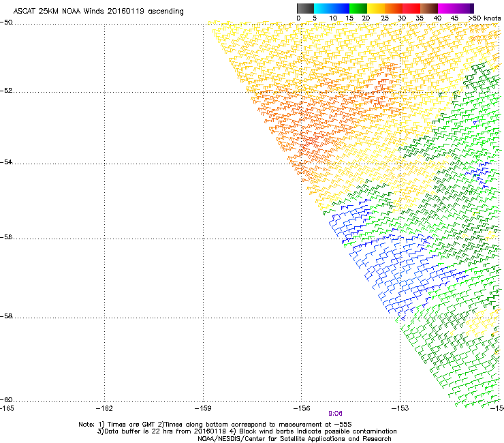Click the magenta-purple 40-50 knots legend segment

pyautogui.click(x=456, y=8)
